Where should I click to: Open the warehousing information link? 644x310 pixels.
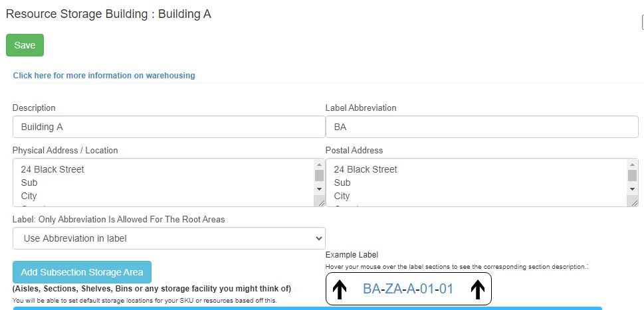104,76
